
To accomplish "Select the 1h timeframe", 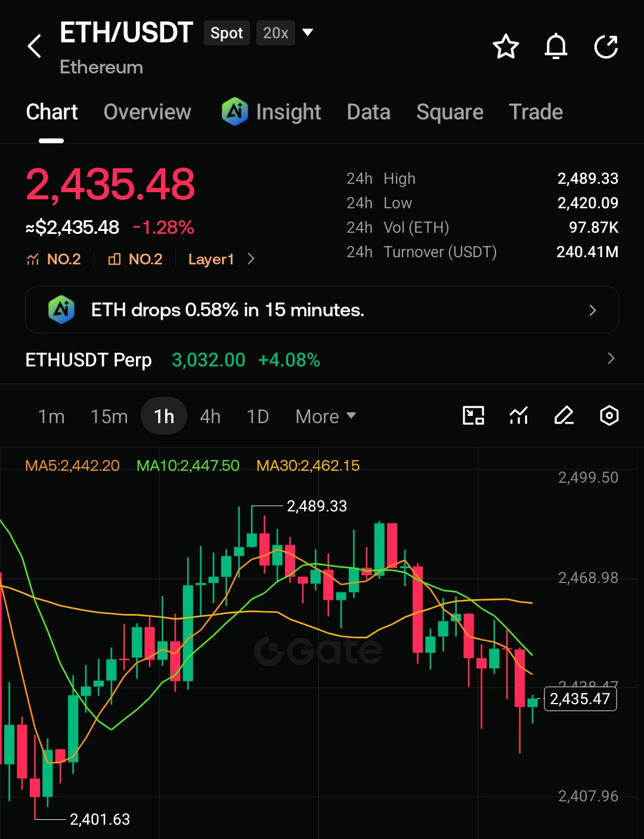I will click(x=164, y=416).
